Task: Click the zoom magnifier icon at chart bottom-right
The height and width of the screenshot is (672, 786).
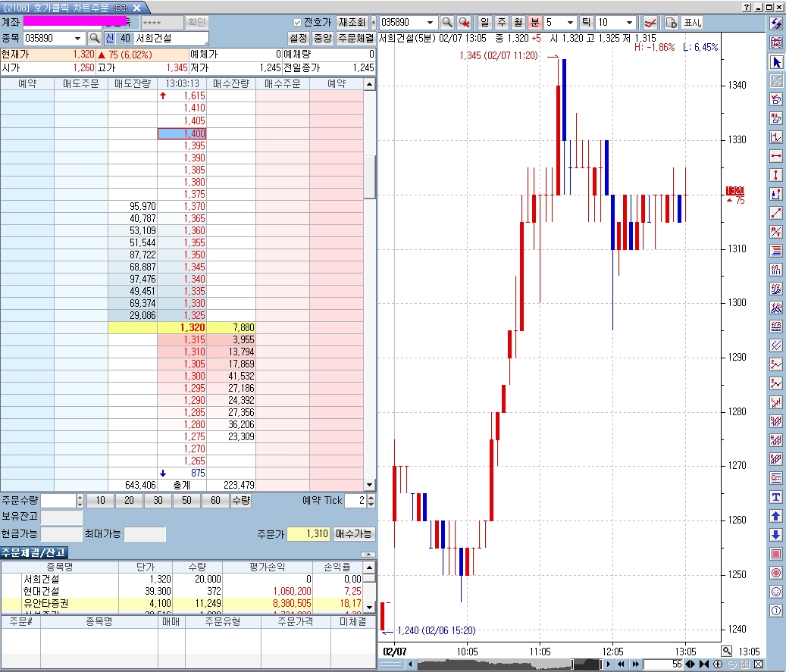Action: (727, 651)
